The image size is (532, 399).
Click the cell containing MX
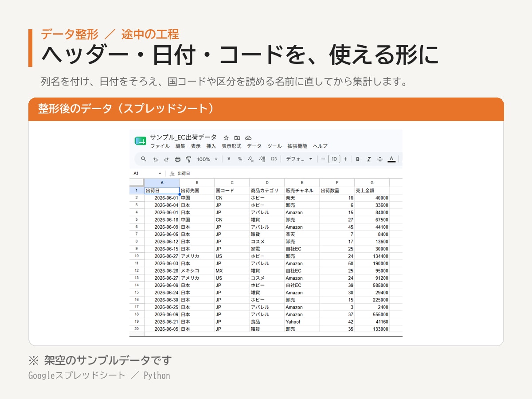[x=232, y=270]
